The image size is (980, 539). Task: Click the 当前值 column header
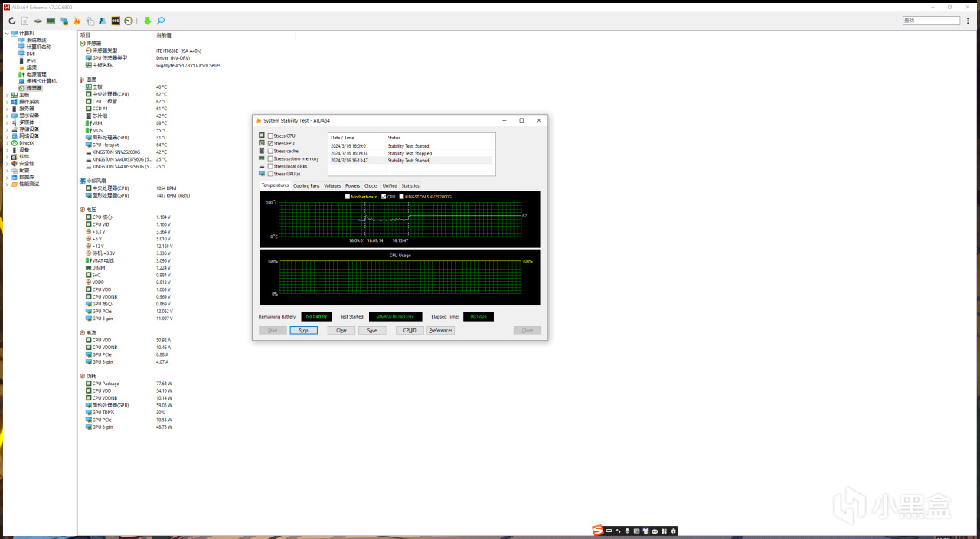(164, 35)
